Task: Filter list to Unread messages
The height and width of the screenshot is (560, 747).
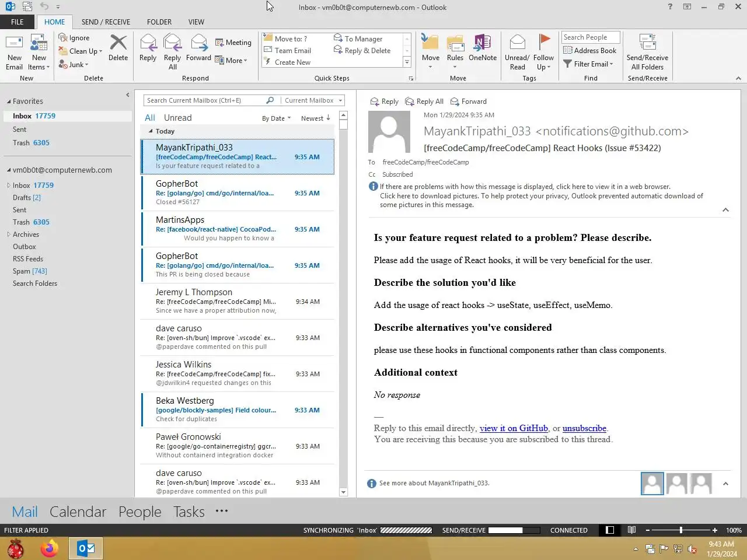Action: (177, 118)
